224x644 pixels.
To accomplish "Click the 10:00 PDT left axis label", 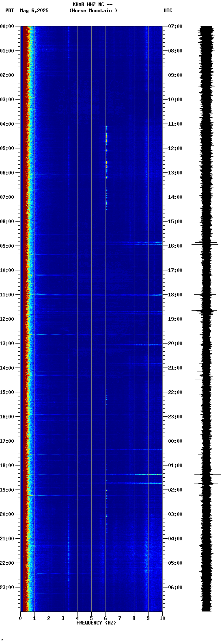I will click(7, 270).
